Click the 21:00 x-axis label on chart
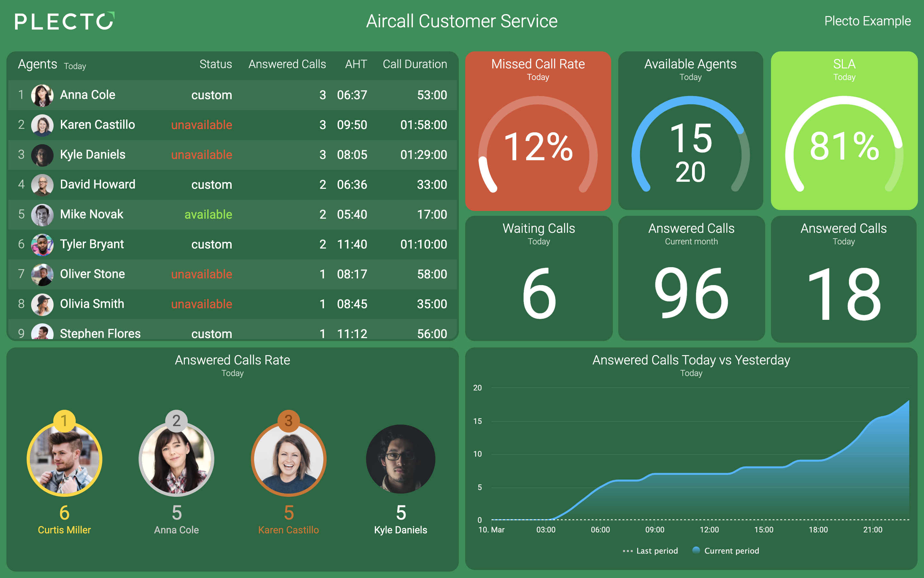This screenshot has height=578, width=924. pyautogui.click(x=872, y=530)
